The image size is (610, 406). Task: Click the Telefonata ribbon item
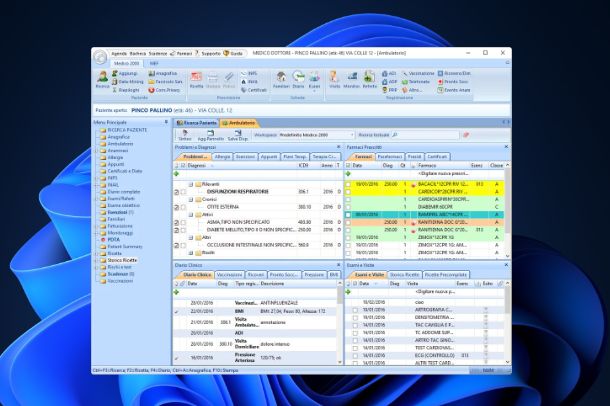pos(416,82)
